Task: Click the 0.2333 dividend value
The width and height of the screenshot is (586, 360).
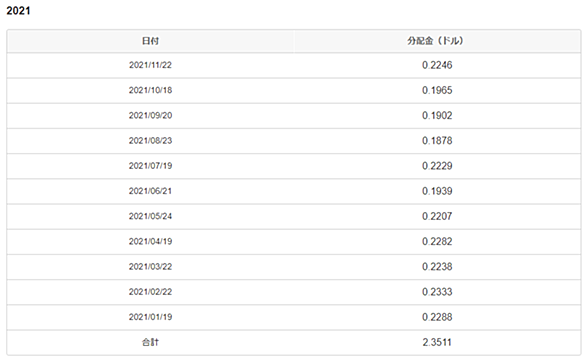Action: (x=437, y=292)
